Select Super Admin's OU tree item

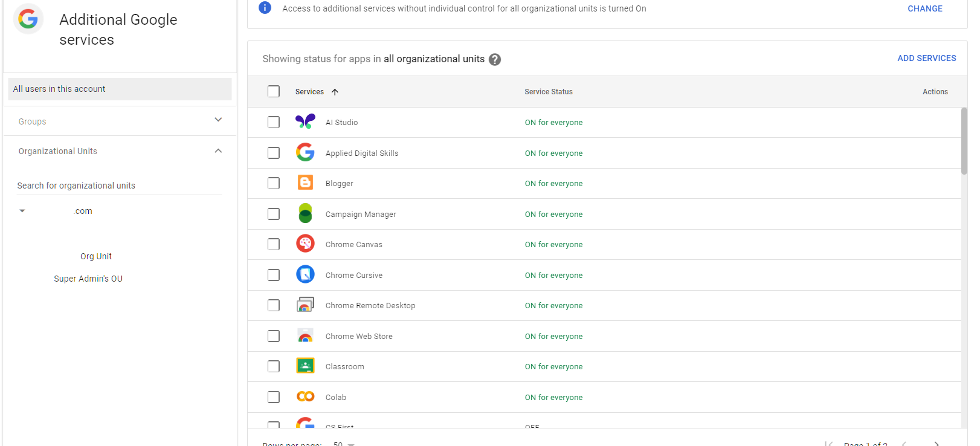[88, 279]
